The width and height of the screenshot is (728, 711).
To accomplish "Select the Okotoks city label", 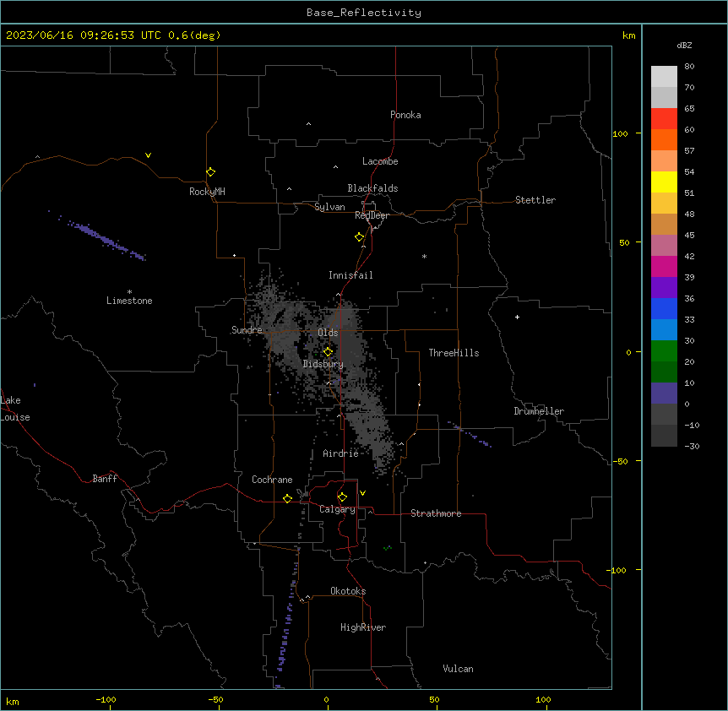I will tap(348, 591).
